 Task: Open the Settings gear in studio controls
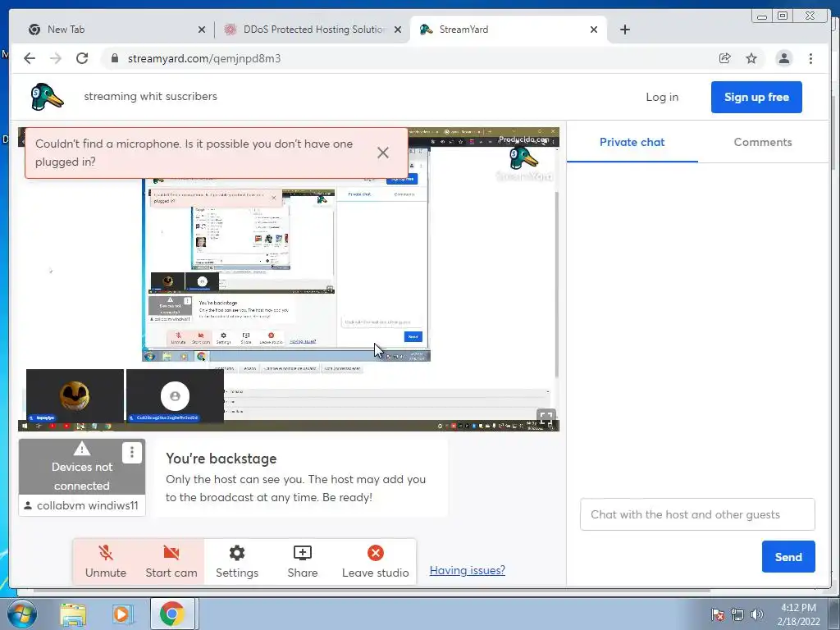click(237, 561)
